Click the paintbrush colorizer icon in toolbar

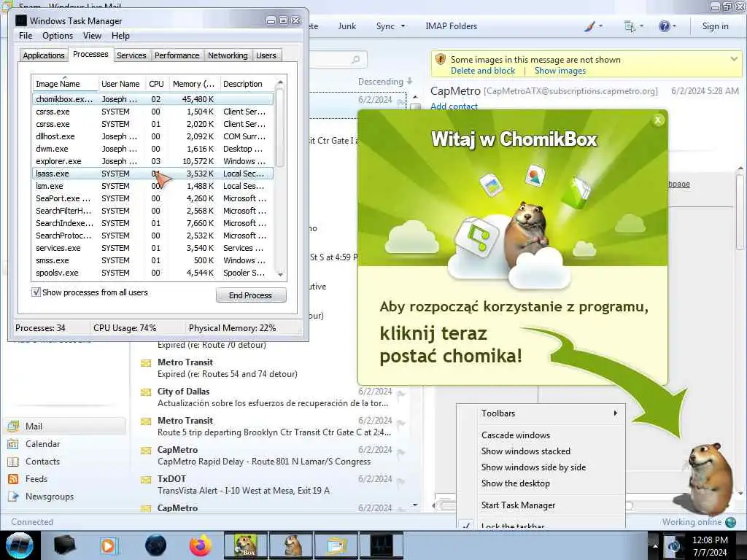pyautogui.click(x=589, y=26)
